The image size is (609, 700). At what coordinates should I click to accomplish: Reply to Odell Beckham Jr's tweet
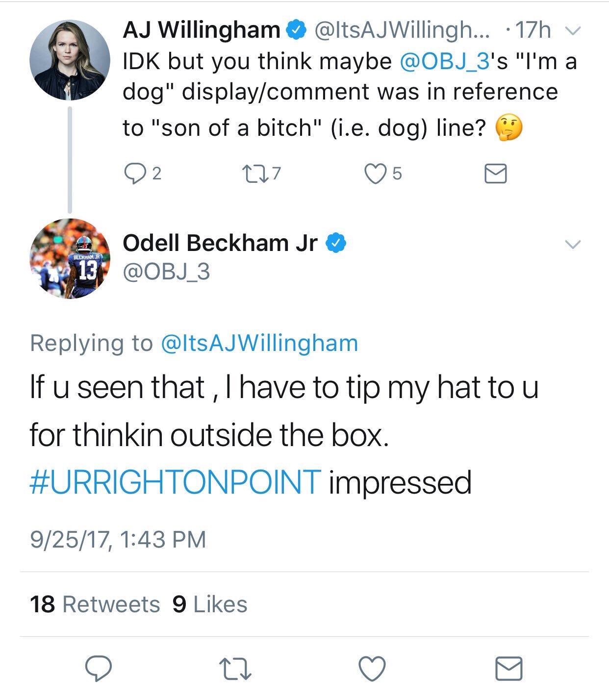coord(100,667)
